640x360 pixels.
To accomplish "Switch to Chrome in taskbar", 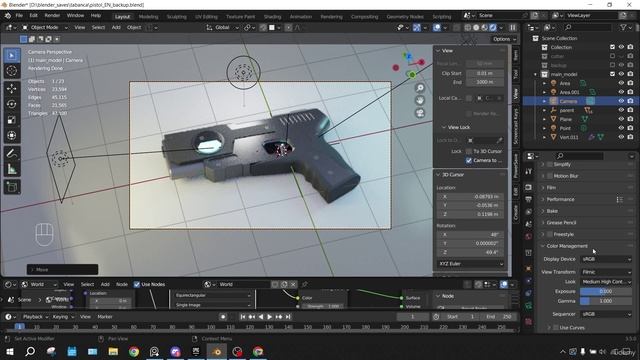I will coord(134,351).
